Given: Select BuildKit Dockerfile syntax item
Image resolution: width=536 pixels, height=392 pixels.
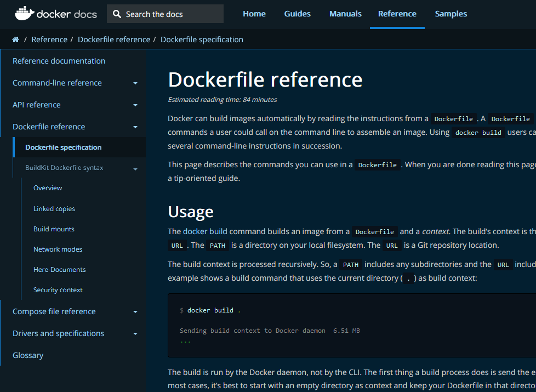Looking at the screenshot, I should tap(64, 168).
